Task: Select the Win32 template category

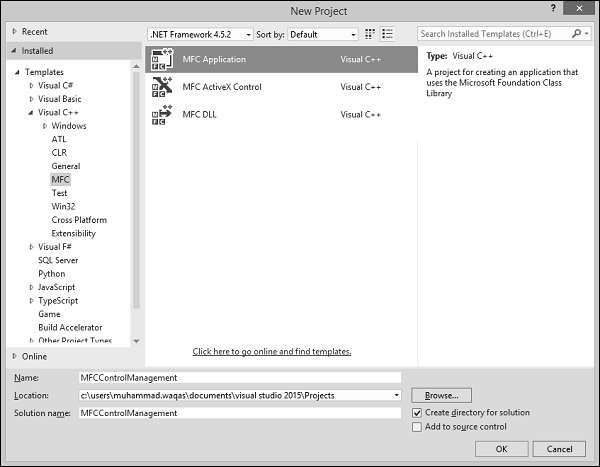Action: pyautogui.click(x=63, y=206)
